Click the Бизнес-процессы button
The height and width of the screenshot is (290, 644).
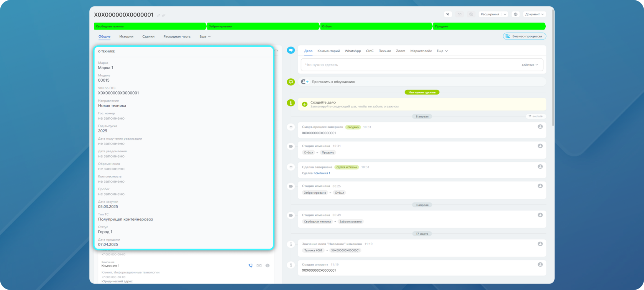(x=524, y=36)
